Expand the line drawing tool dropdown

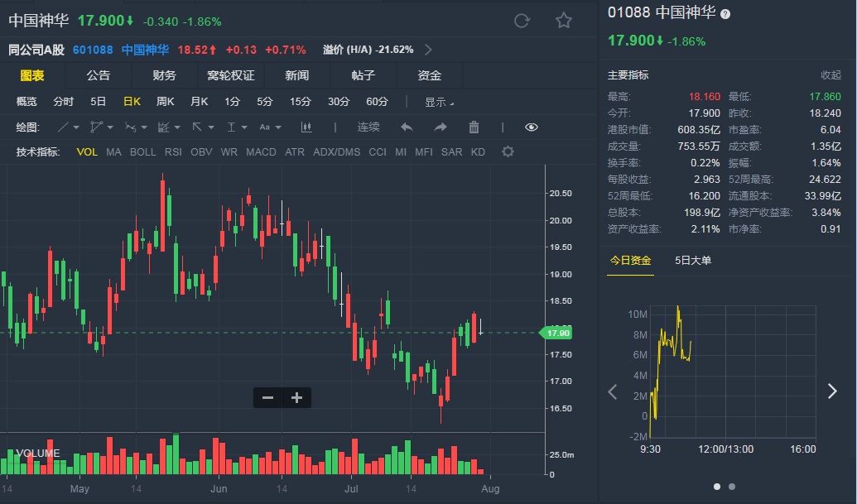68,127
